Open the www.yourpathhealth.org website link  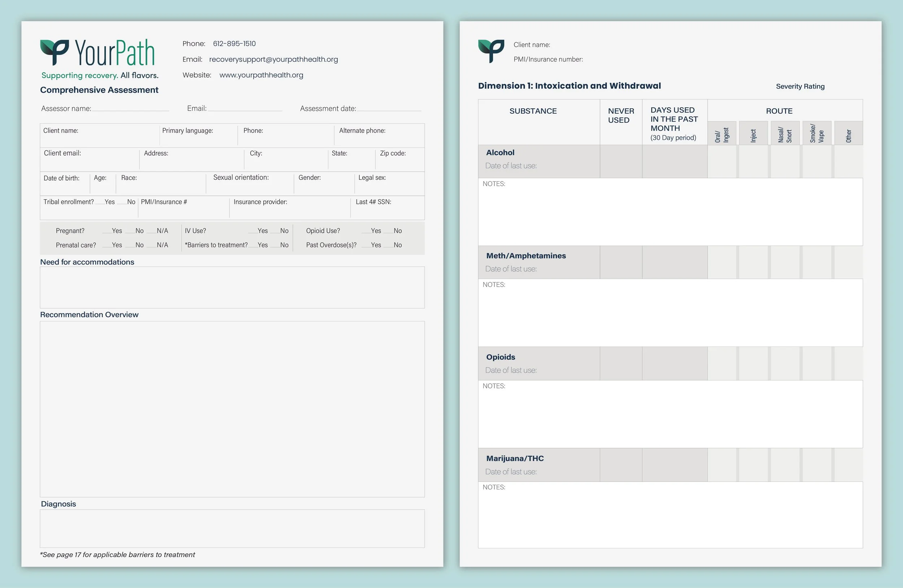pos(261,75)
